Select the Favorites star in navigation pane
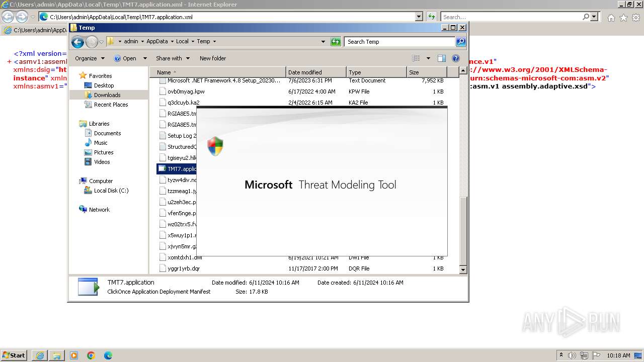The width and height of the screenshot is (644, 362). [83, 76]
